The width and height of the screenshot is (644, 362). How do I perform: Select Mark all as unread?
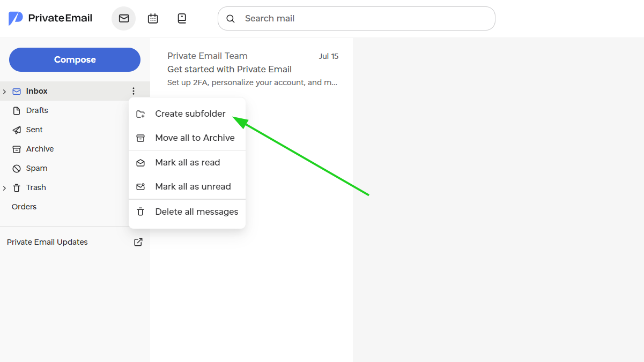tap(187, 186)
